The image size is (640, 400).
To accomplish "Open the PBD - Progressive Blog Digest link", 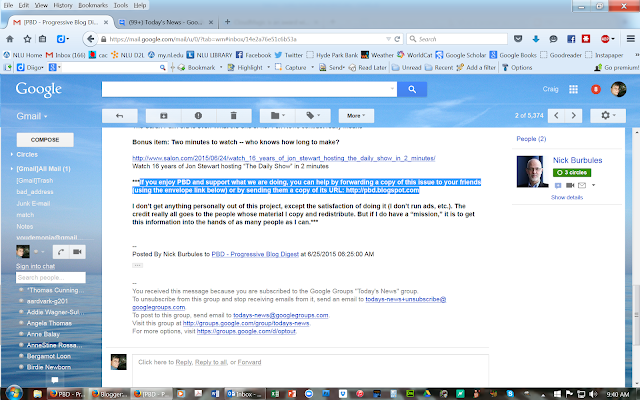I will (x=255, y=254).
